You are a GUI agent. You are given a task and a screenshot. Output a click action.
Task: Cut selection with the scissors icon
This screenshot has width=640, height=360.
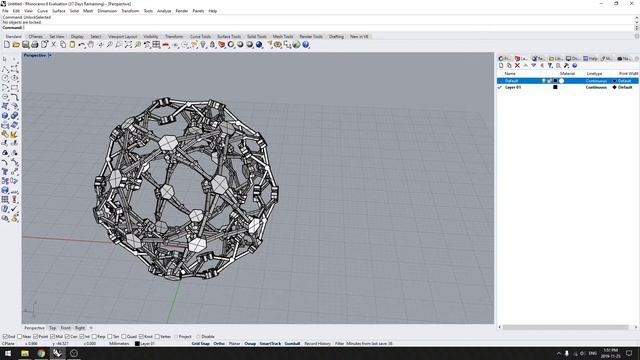[x=54, y=45]
